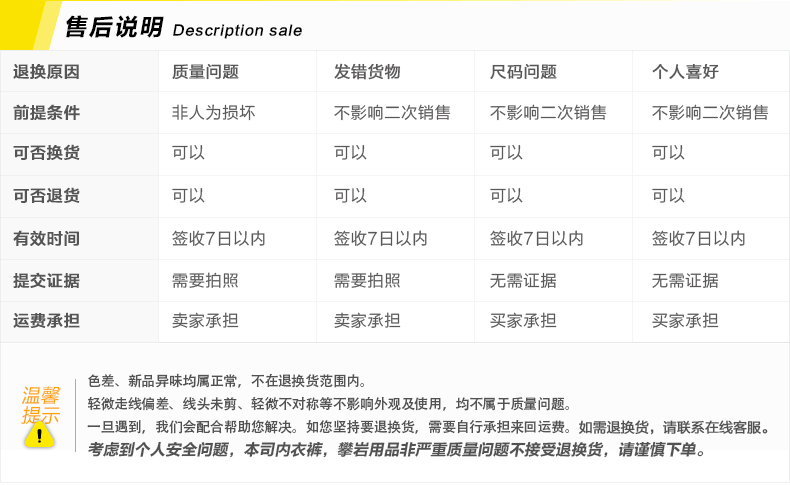Click 可以 under 质量问题 in 可否换货 row
This screenshot has width=790, height=485.
click(x=188, y=153)
